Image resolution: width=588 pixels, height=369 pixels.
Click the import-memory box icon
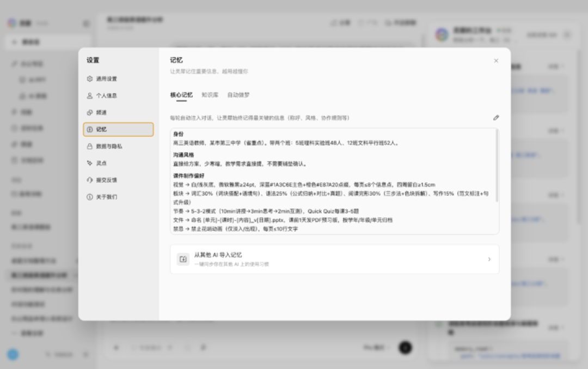coord(183,259)
